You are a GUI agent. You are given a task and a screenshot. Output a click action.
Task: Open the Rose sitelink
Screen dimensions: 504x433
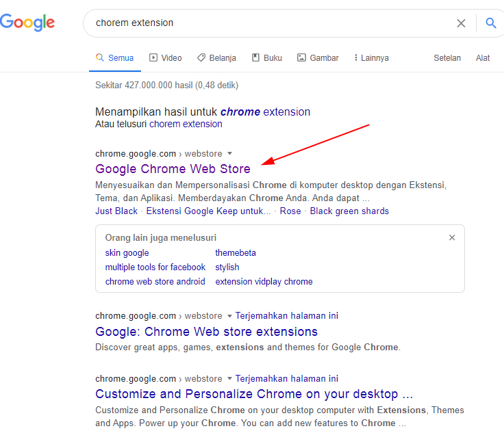coord(290,211)
